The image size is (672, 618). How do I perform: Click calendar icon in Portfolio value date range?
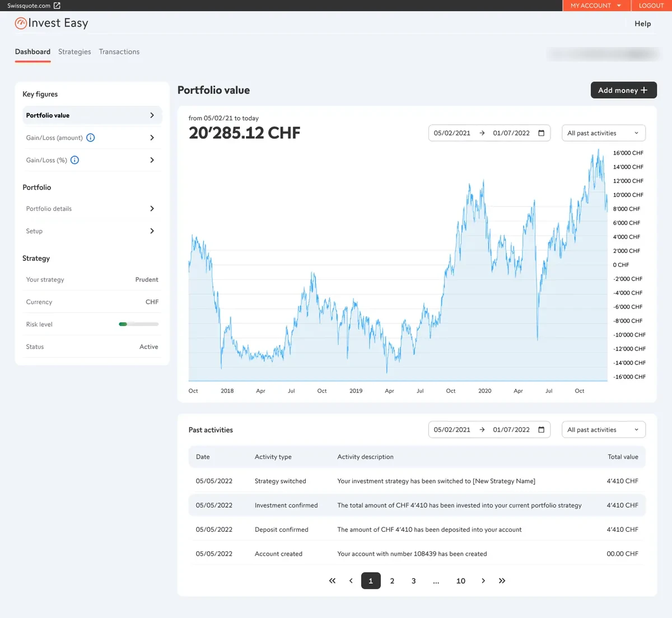542,133
